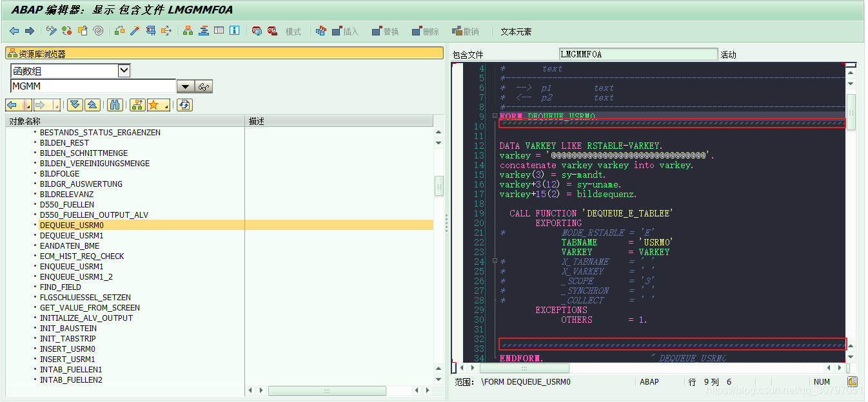This screenshot has height=402, width=868.
Task: Select BILDFOLGE in the object tree
Action: tap(59, 174)
